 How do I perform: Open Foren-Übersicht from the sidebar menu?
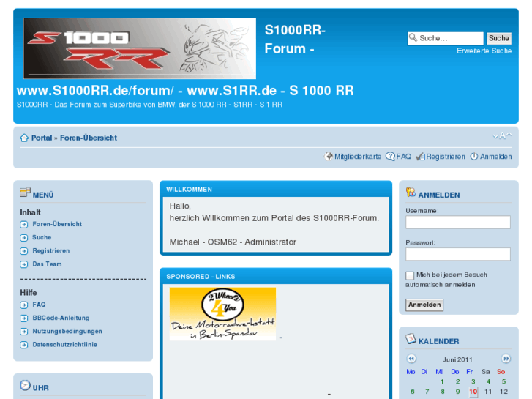tap(57, 224)
